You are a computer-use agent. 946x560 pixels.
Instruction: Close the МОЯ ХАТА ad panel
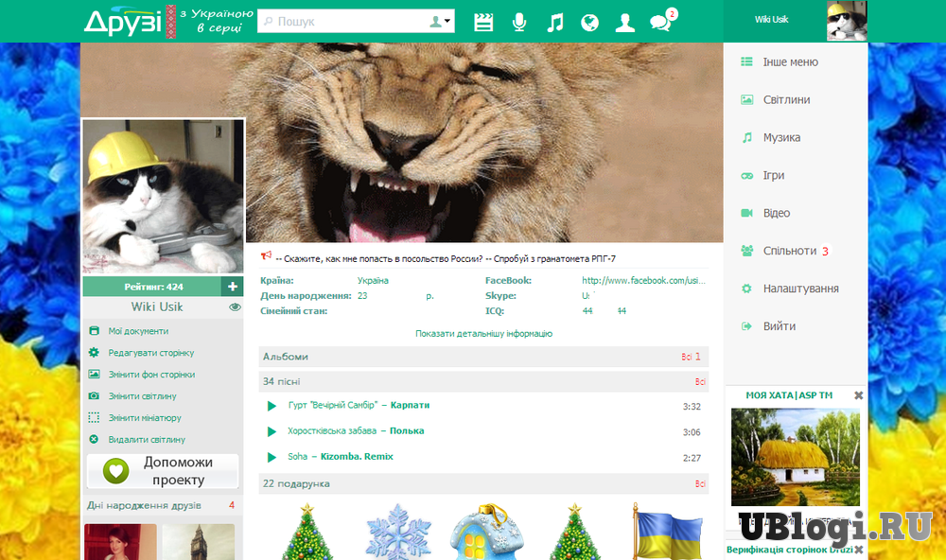tap(859, 395)
